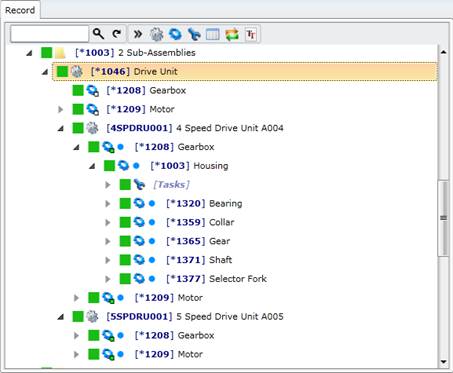Expand Motor under 5 Speed Drive Unit

[x=76, y=354]
